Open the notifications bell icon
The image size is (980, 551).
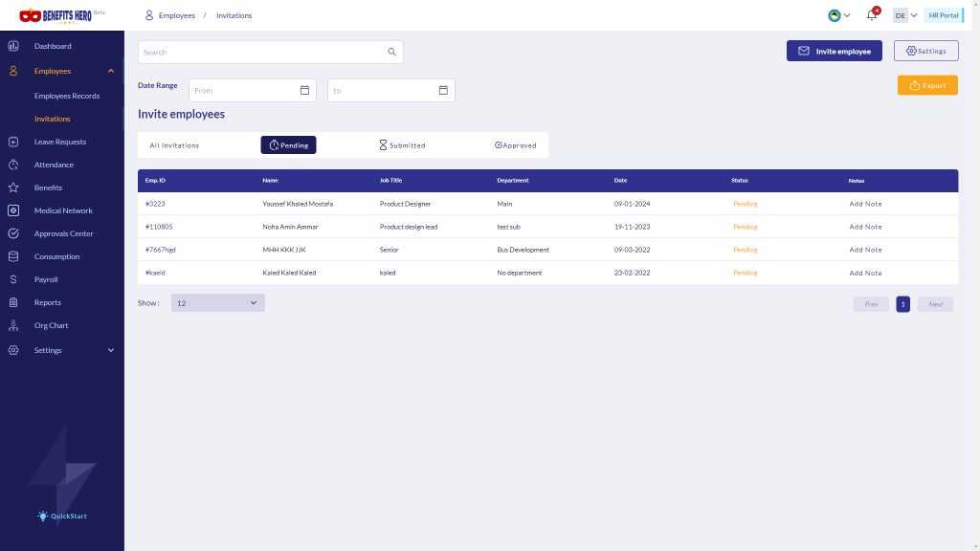point(871,15)
